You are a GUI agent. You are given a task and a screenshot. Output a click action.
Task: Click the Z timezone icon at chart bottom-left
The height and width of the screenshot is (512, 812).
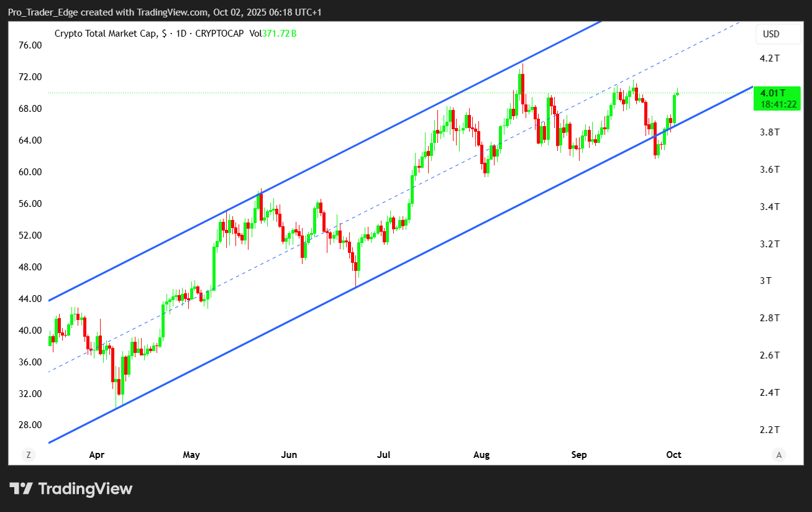coord(28,454)
